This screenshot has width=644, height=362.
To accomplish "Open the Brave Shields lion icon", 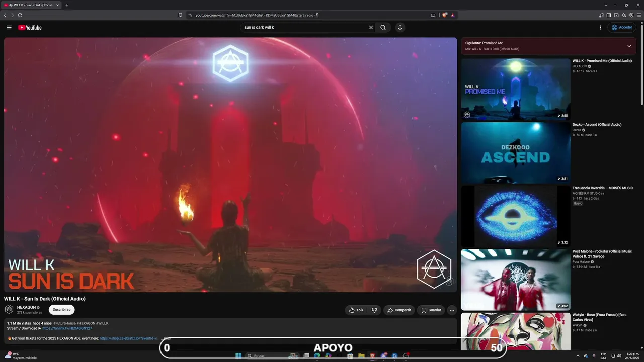I will [445, 15].
